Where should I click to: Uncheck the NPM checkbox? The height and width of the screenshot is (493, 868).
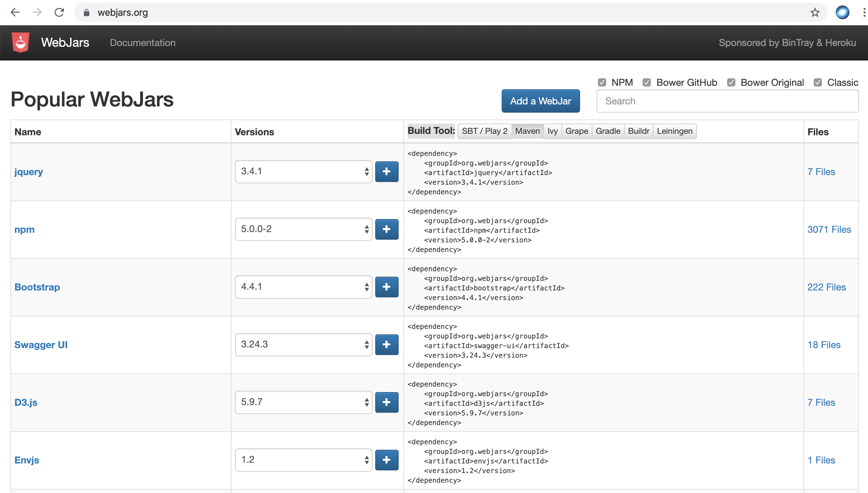coord(602,82)
